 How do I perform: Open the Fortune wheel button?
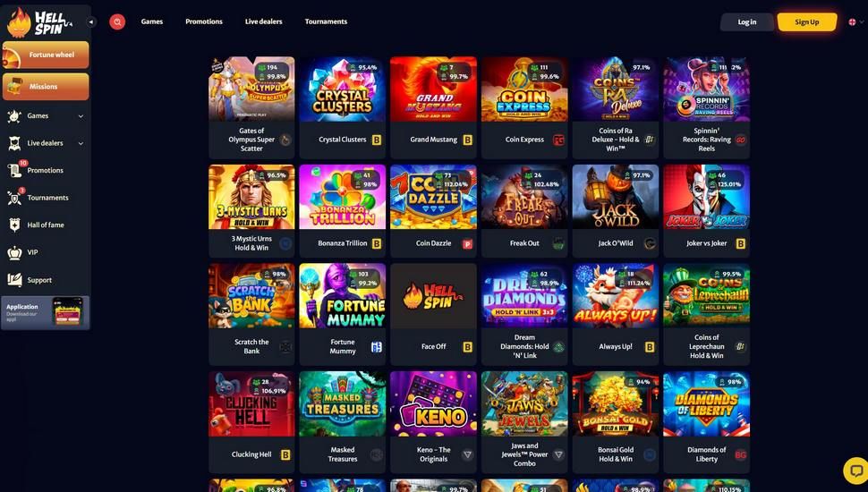46,55
